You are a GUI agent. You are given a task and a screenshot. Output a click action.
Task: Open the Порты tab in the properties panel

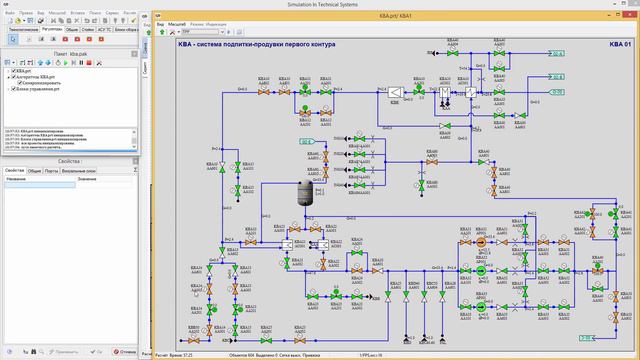[51, 171]
